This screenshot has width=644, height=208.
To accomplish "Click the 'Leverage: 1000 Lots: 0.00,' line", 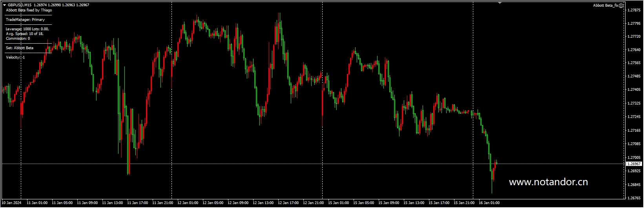I will [x=27, y=29].
